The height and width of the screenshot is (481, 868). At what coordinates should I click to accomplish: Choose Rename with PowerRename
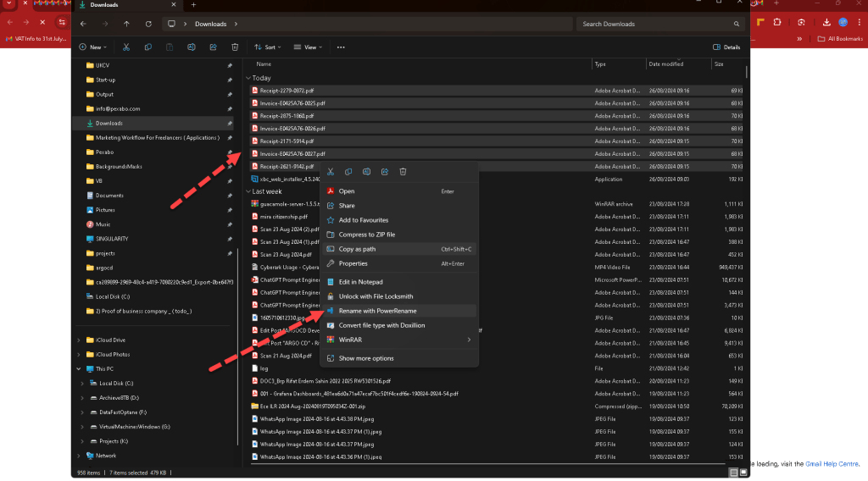(x=399, y=311)
